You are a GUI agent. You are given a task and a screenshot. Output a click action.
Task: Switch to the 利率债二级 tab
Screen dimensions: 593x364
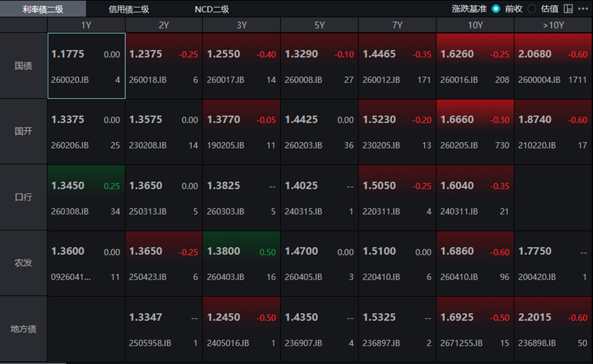point(43,9)
